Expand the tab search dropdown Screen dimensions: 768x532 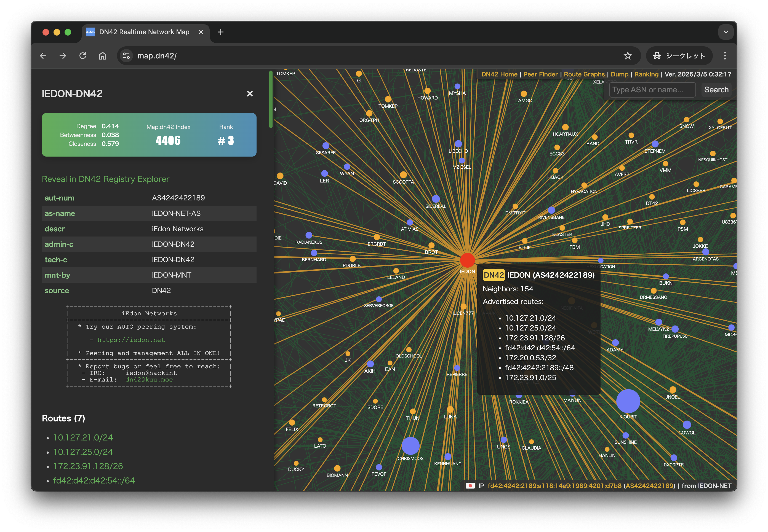pyautogui.click(x=726, y=32)
